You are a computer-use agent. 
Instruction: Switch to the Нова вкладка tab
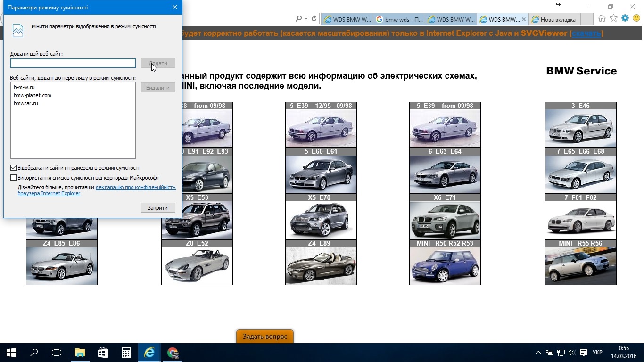[x=555, y=20]
